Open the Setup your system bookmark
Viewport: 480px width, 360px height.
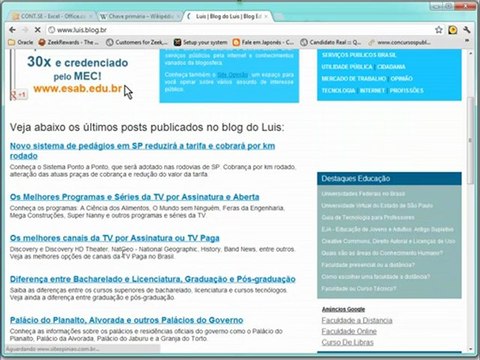pos(201,42)
